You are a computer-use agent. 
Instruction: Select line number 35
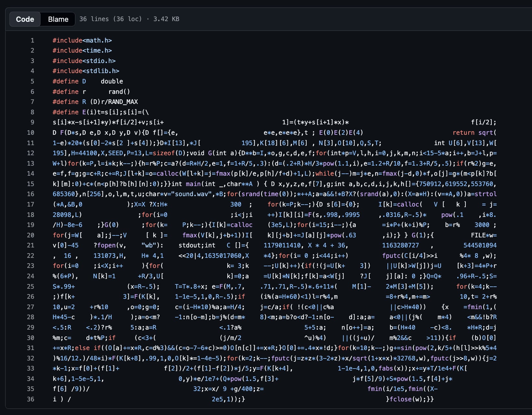click(31, 389)
